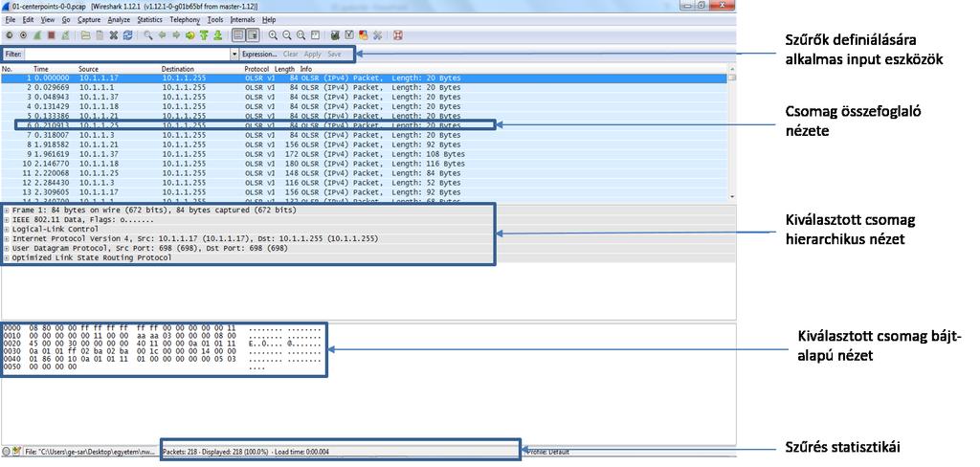
Task: Click the Apply filter button
Action: click(313, 55)
